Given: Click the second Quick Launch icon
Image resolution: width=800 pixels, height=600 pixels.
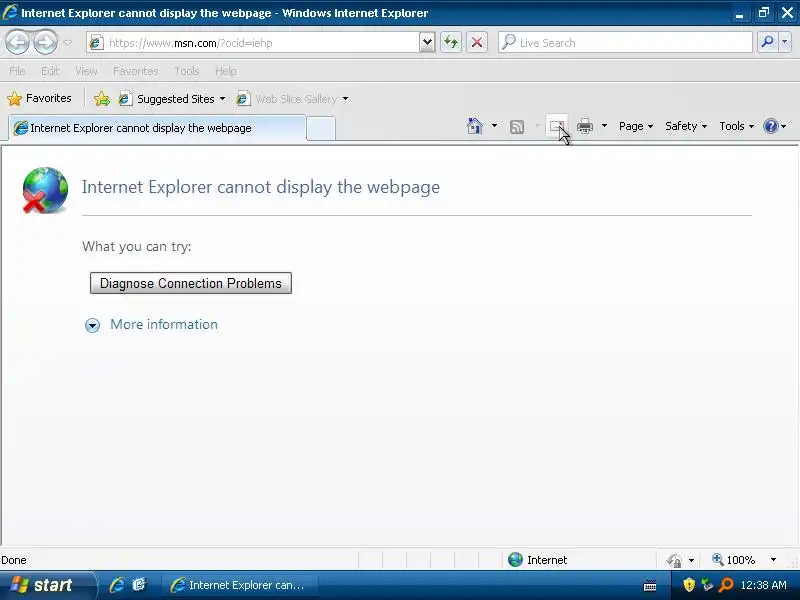Looking at the screenshot, I should pos(139,585).
